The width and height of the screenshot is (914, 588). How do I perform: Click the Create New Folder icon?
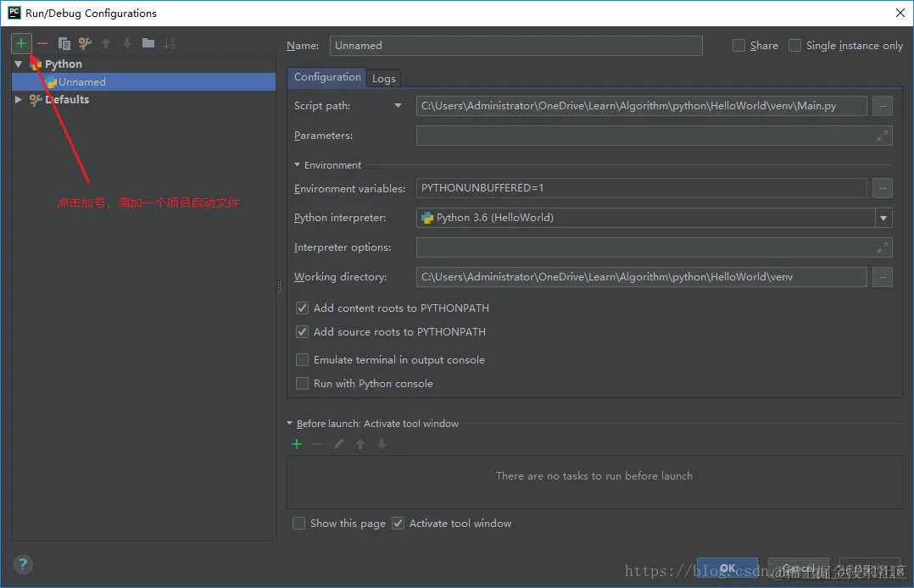(x=148, y=43)
